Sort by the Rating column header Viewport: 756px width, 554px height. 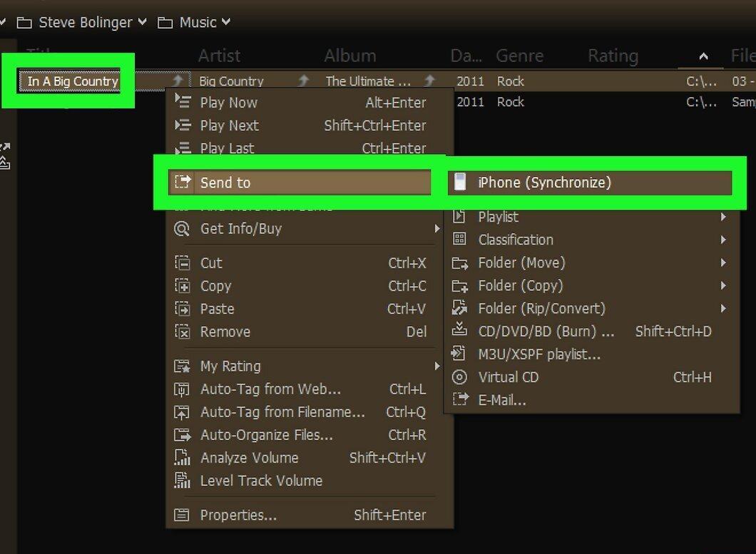coord(613,56)
